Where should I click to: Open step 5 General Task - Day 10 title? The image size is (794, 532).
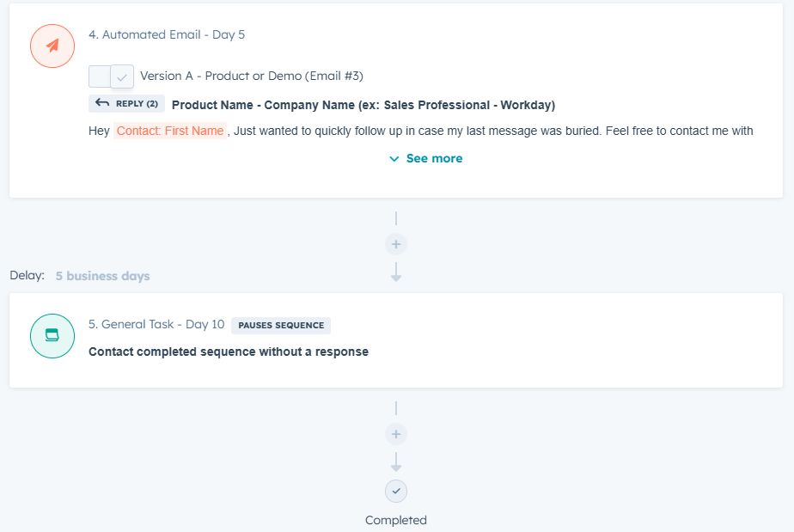point(156,324)
